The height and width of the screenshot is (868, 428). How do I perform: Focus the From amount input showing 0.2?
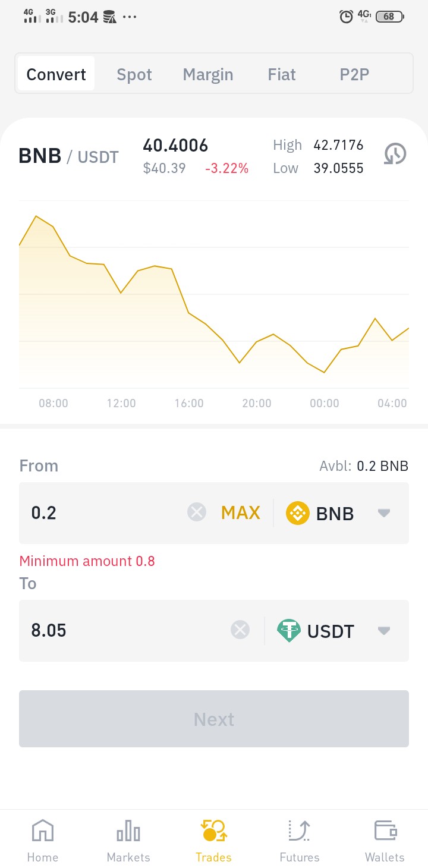[104, 512]
